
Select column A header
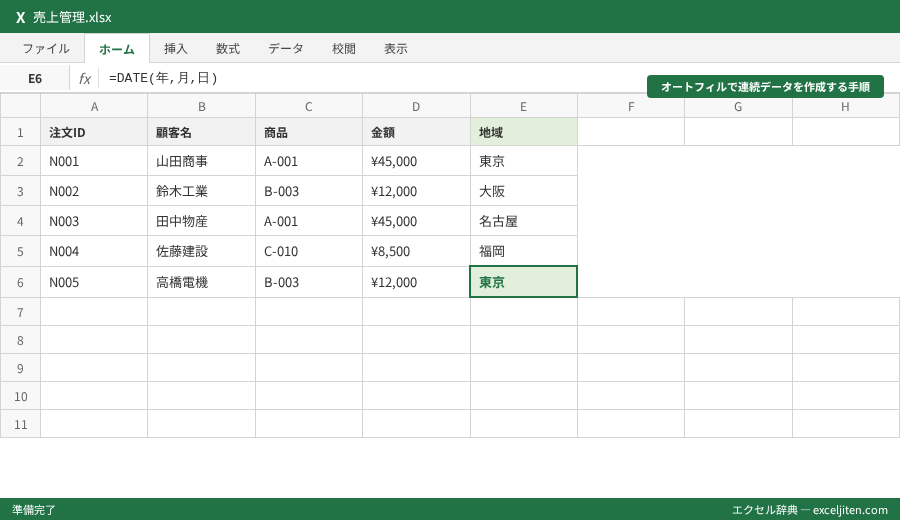94,106
